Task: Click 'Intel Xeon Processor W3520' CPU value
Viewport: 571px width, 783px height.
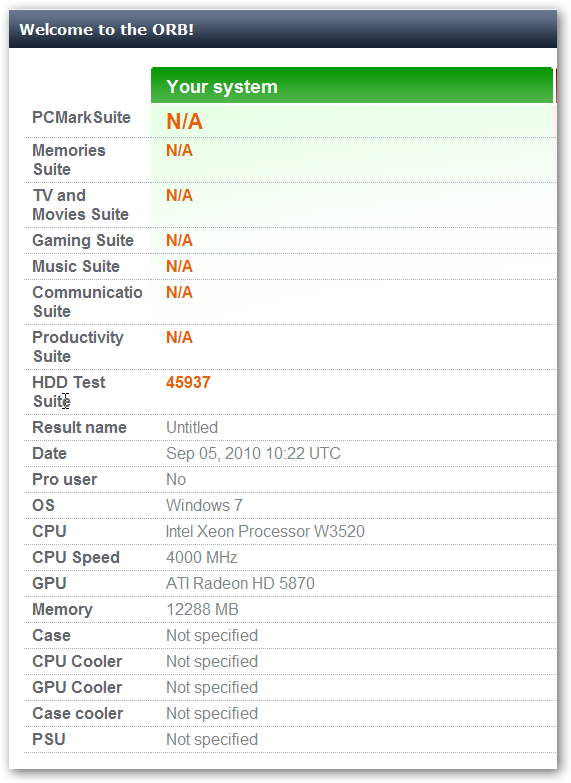Action: click(265, 531)
